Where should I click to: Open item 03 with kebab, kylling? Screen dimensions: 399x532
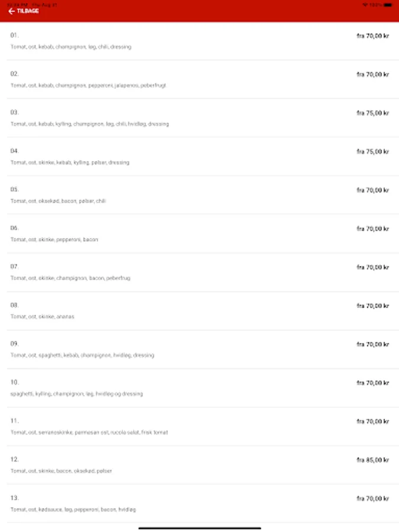point(199,118)
